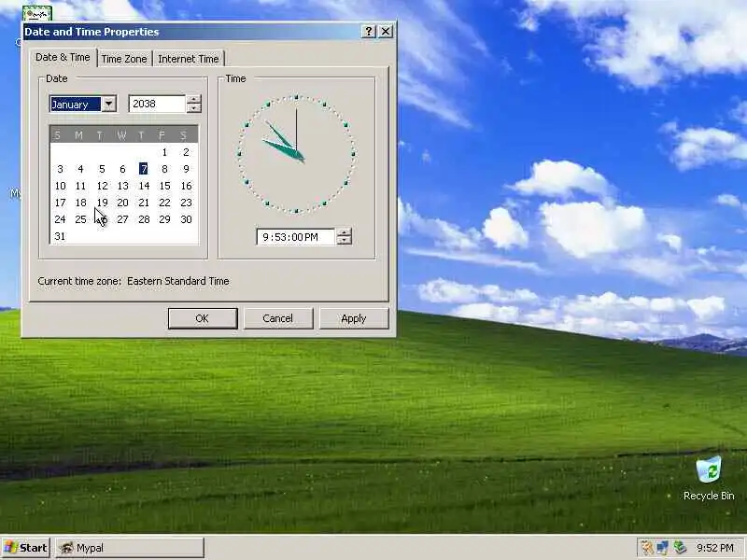Select day 29 in the calendar
The image size is (747, 560).
tap(165, 219)
